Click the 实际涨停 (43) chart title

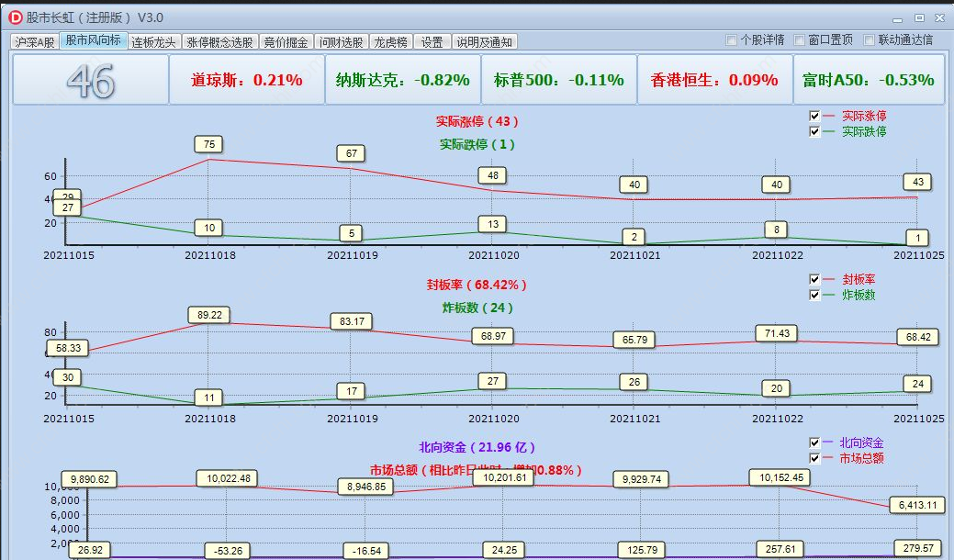477,121
